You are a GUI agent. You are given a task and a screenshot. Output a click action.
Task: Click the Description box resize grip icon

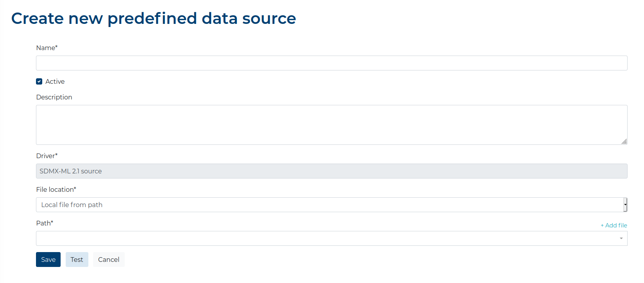pyautogui.click(x=624, y=141)
